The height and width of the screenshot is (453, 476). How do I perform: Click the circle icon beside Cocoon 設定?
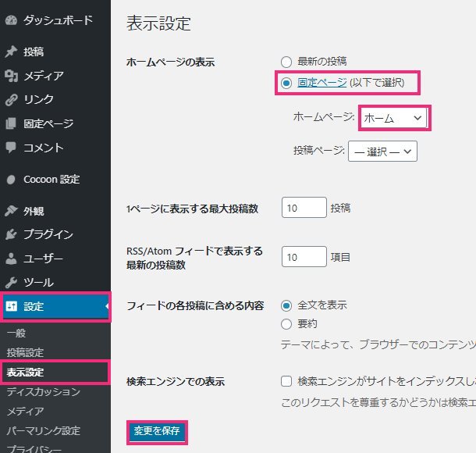11,180
